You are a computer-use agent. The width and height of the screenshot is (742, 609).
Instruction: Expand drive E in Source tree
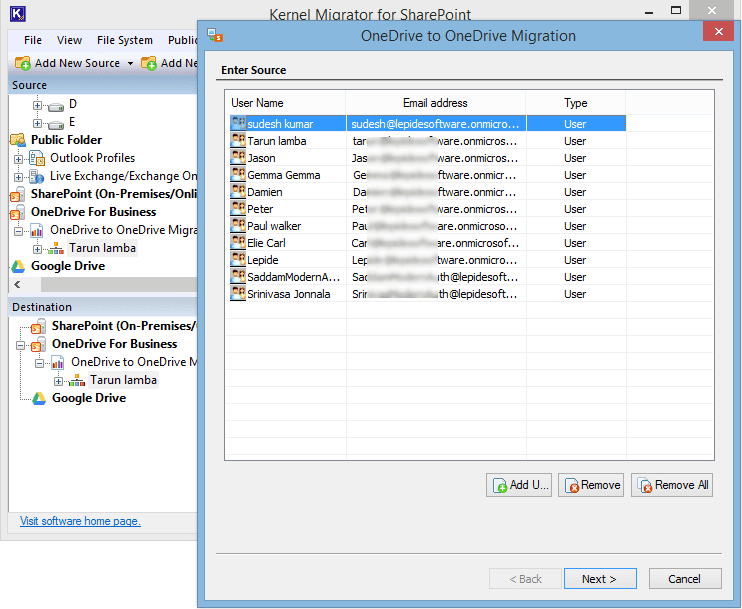tap(37, 123)
